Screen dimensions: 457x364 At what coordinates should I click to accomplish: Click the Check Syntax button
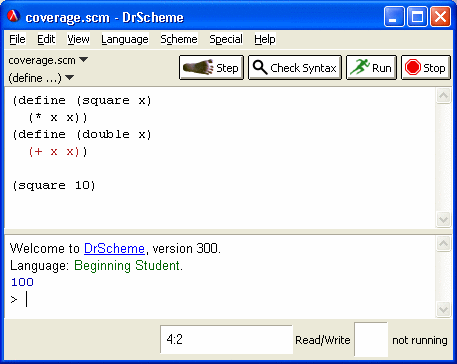[295, 68]
